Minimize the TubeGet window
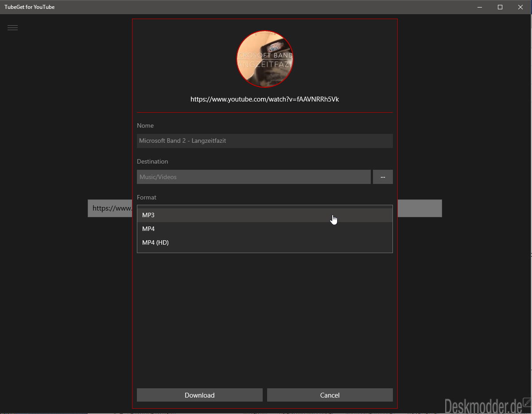 tap(480, 7)
